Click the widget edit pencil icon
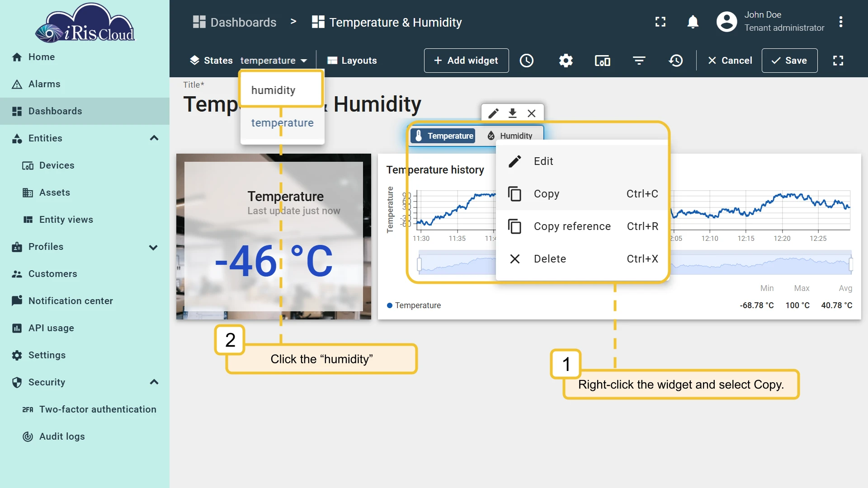 (493, 113)
